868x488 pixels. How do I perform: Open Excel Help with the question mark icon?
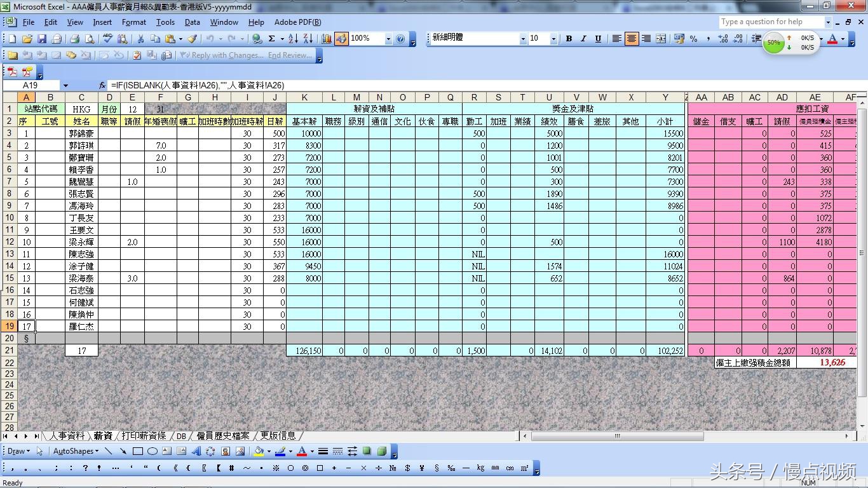click(x=400, y=39)
